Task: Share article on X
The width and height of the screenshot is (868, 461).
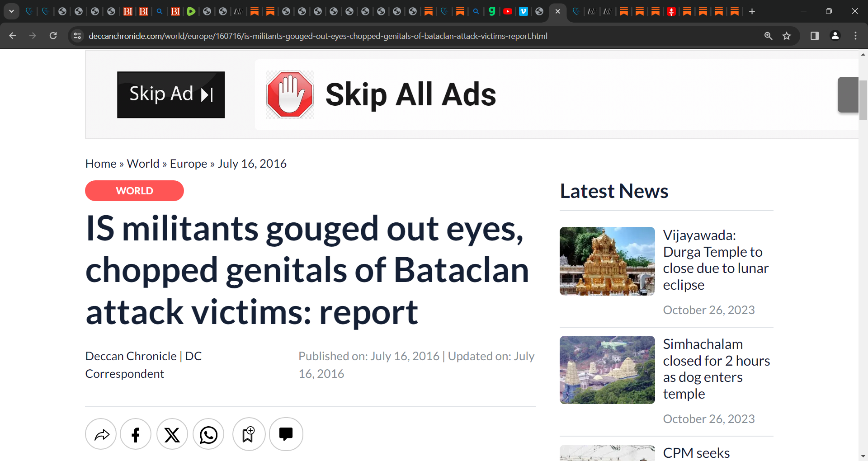Action: coord(172,434)
